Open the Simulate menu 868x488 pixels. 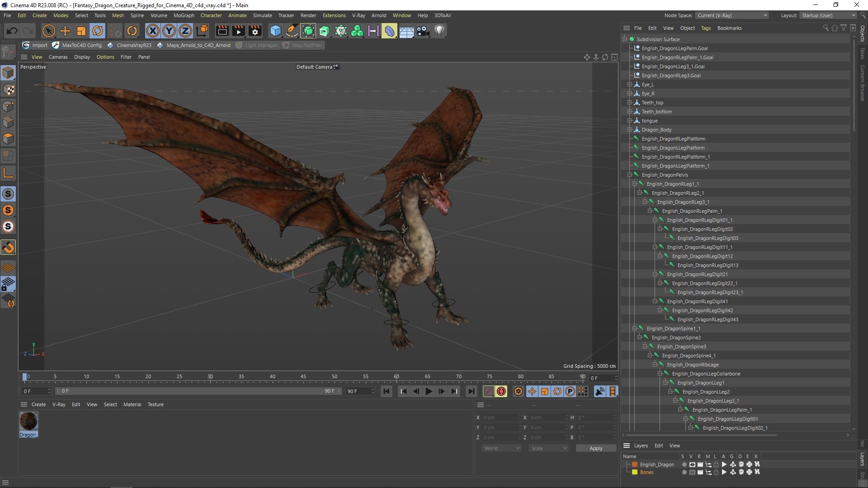(x=262, y=15)
